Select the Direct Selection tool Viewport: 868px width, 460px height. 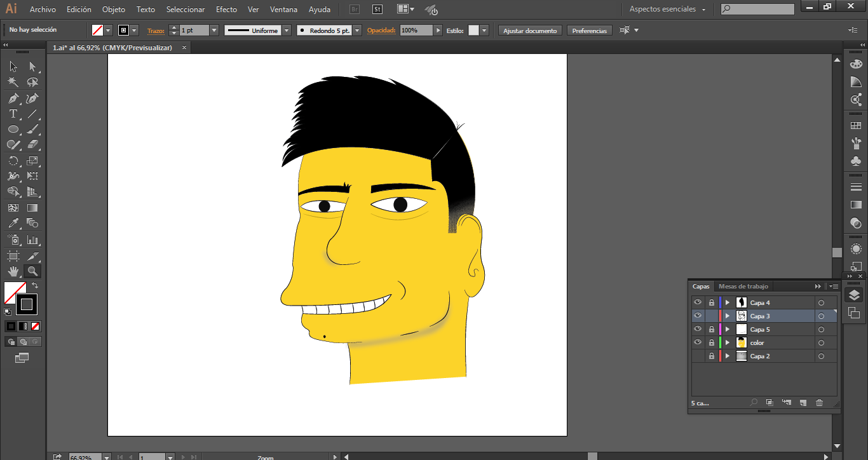click(32, 67)
